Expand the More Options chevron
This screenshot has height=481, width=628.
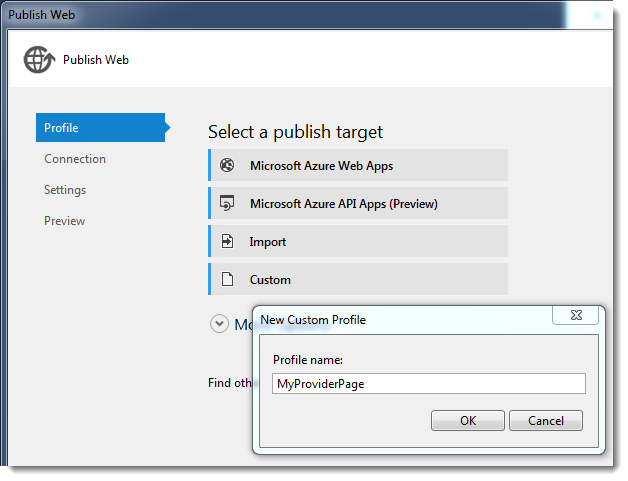pyautogui.click(x=219, y=324)
